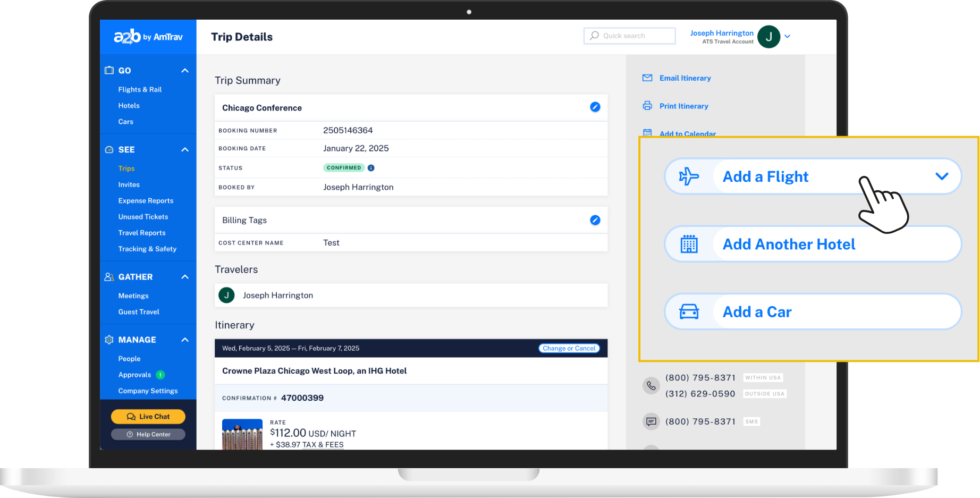Click the Crowne Plaza hotel thumbnail image

(242, 435)
